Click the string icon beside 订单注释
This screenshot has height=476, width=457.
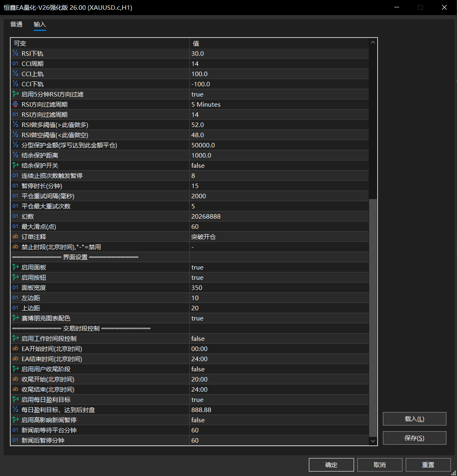point(15,237)
